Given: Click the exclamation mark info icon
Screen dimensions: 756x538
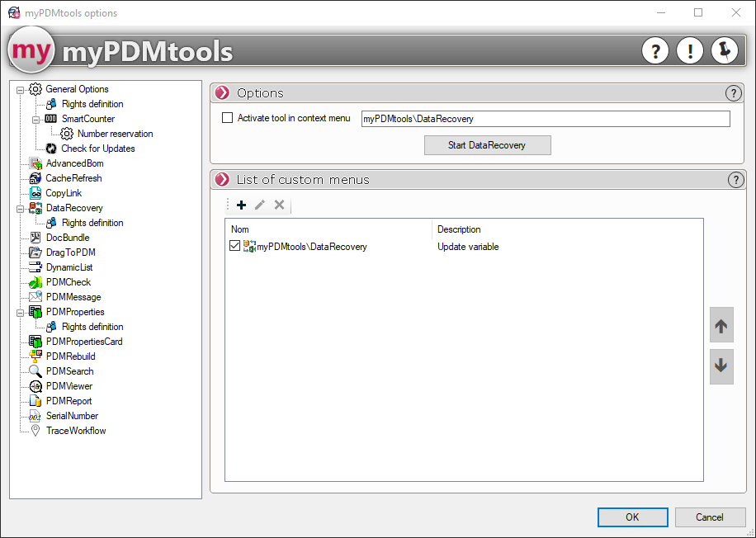Looking at the screenshot, I should [x=690, y=51].
